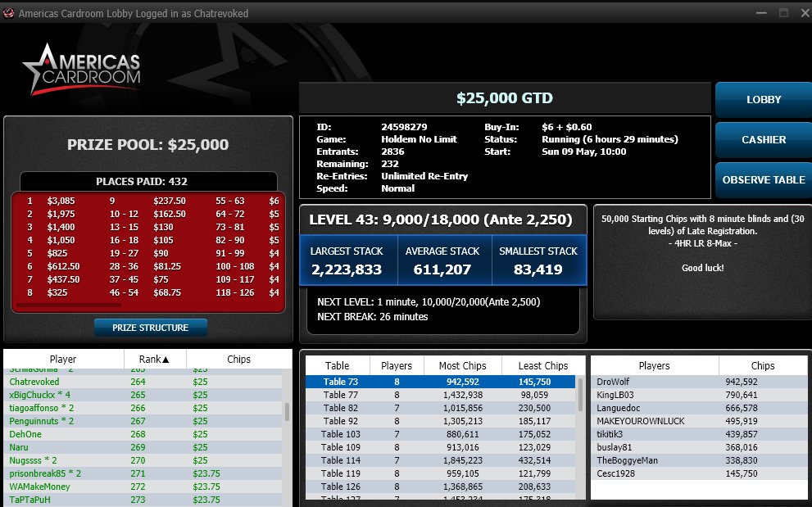Sort tables by Least Chips header
The width and height of the screenshot is (812, 507).
click(x=542, y=365)
